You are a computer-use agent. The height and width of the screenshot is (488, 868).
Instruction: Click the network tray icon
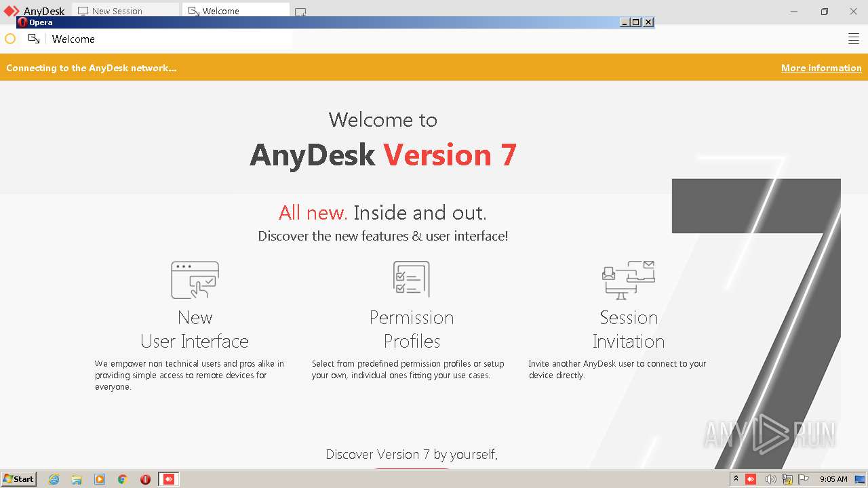click(787, 479)
